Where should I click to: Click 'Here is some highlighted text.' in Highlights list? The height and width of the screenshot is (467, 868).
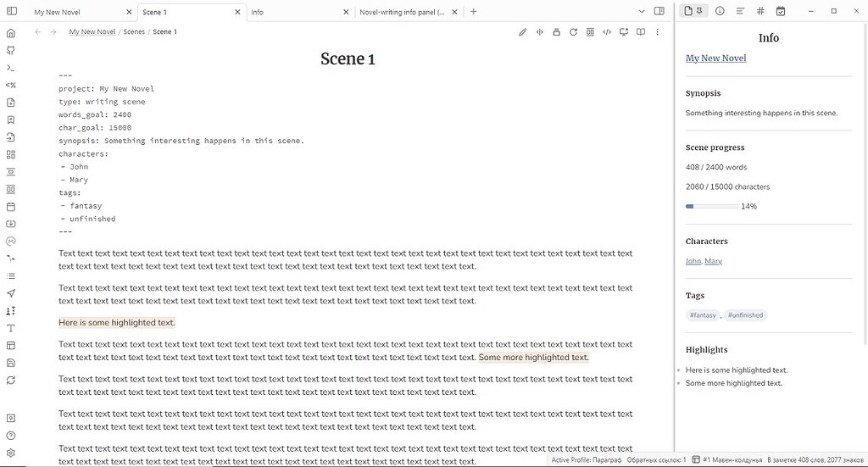tap(737, 370)
